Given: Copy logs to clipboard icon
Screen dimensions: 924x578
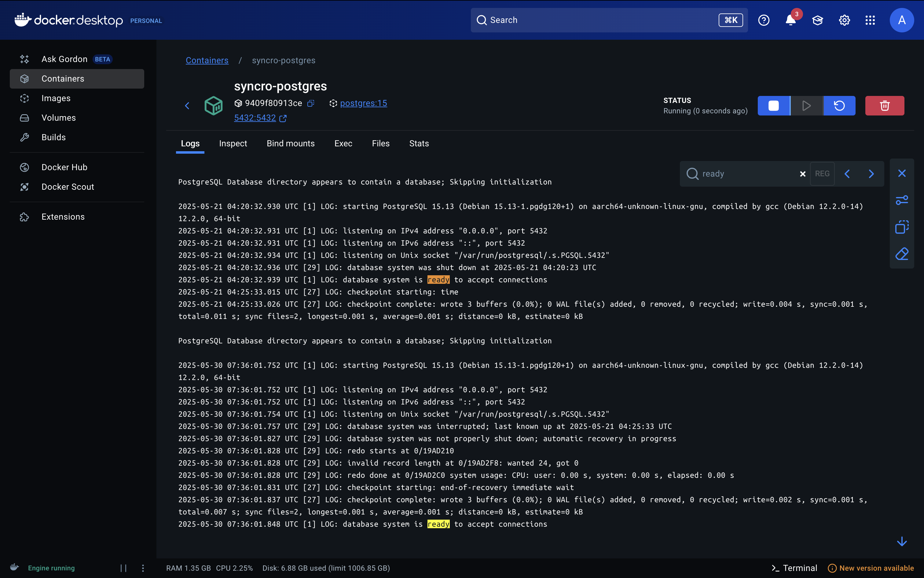Looking at the screenshot, I should [x=902, y=227].
